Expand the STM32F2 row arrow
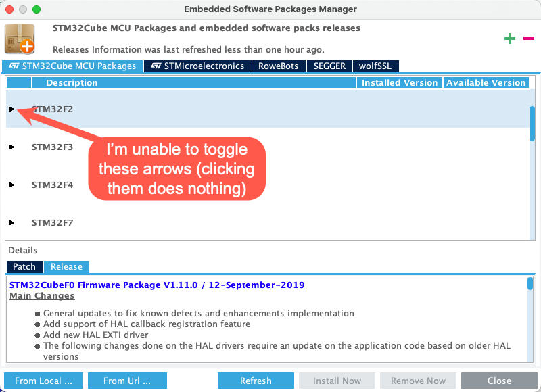 click(11, 109)
